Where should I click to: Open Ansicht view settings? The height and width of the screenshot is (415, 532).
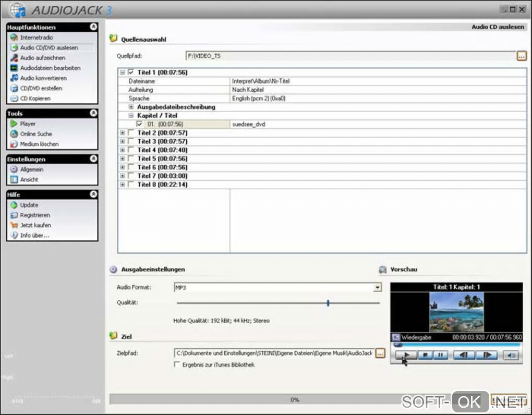click(x=29, y=179)
